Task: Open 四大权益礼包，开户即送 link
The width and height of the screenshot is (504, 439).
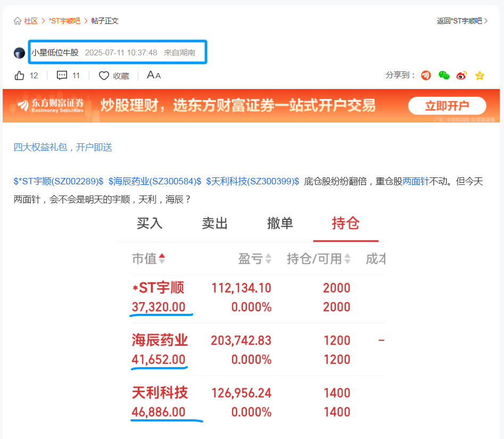Action: 63,147
